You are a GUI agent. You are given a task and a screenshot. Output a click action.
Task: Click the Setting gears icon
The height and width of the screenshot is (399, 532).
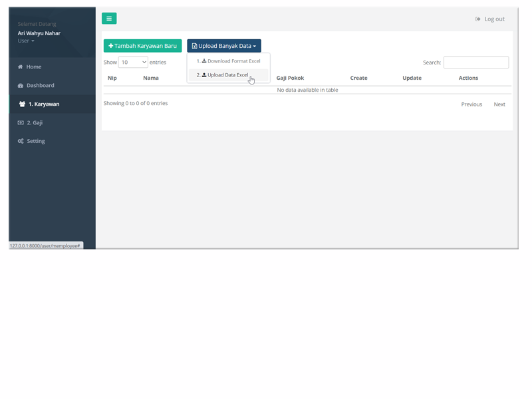[x=21, y=142]
